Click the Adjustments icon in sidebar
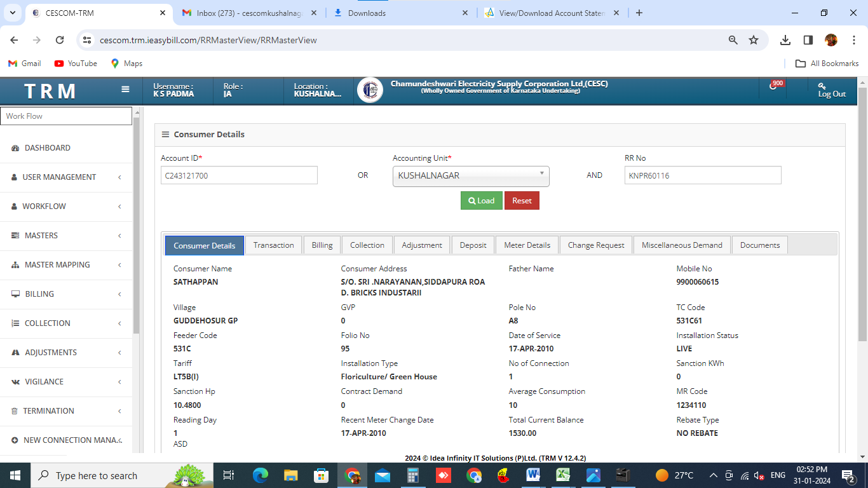Viewport: 868px width, 488px height. point(15,353)
